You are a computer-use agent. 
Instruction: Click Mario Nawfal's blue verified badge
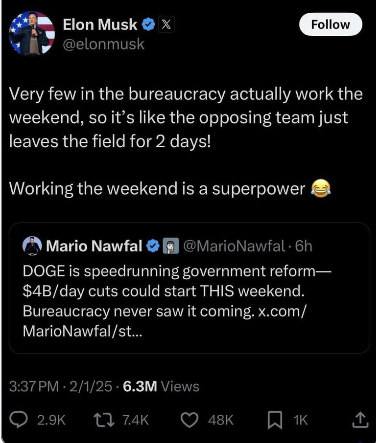click(x=153, y=246)
